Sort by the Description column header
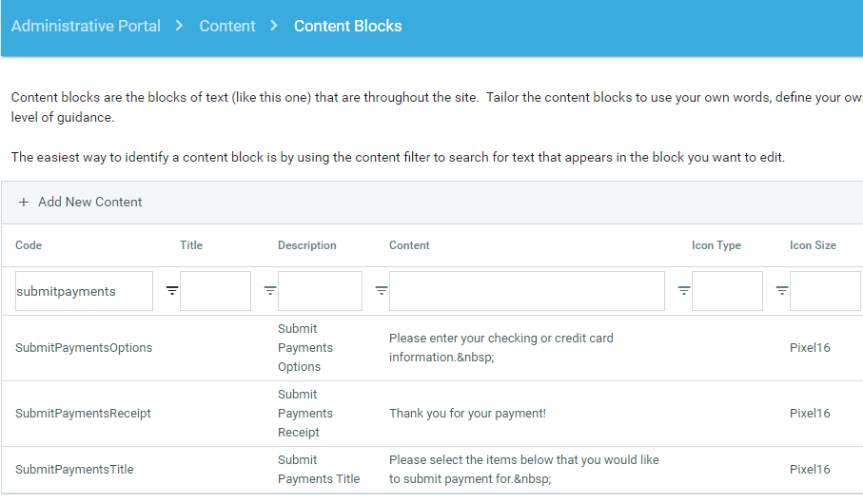Viewport: 863px width, 504px height. (307, 245)
